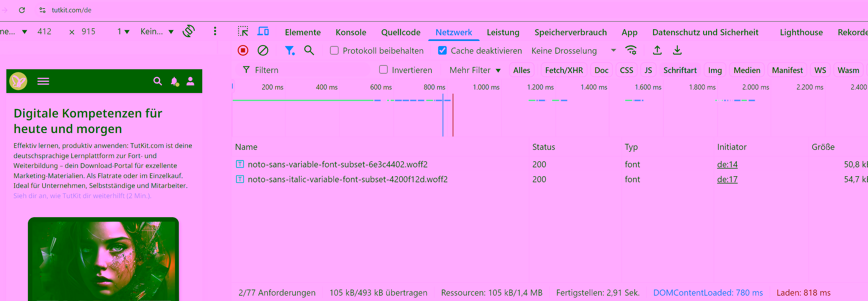Expand the Mehr Filter dropdown
The image size is (868, 301).
[475, 70]
